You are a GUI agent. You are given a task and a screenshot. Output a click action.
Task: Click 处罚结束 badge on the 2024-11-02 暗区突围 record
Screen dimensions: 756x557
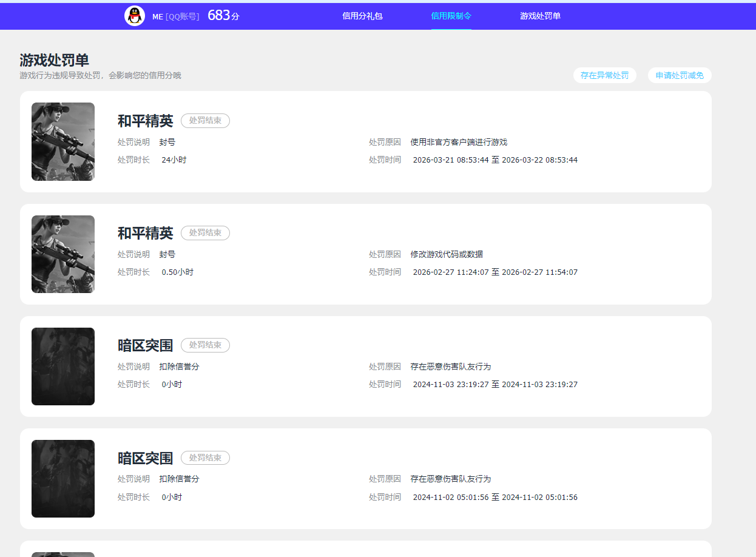[205, 457]
